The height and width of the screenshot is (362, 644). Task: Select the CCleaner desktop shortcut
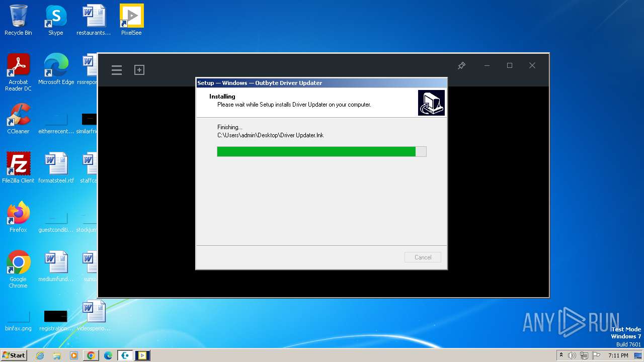pyautogui.click(x=18, y=119)
